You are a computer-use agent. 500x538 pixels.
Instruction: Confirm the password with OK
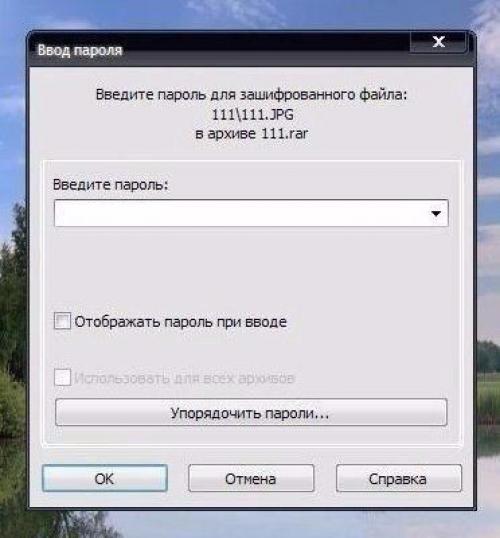[x=105, y=478]
